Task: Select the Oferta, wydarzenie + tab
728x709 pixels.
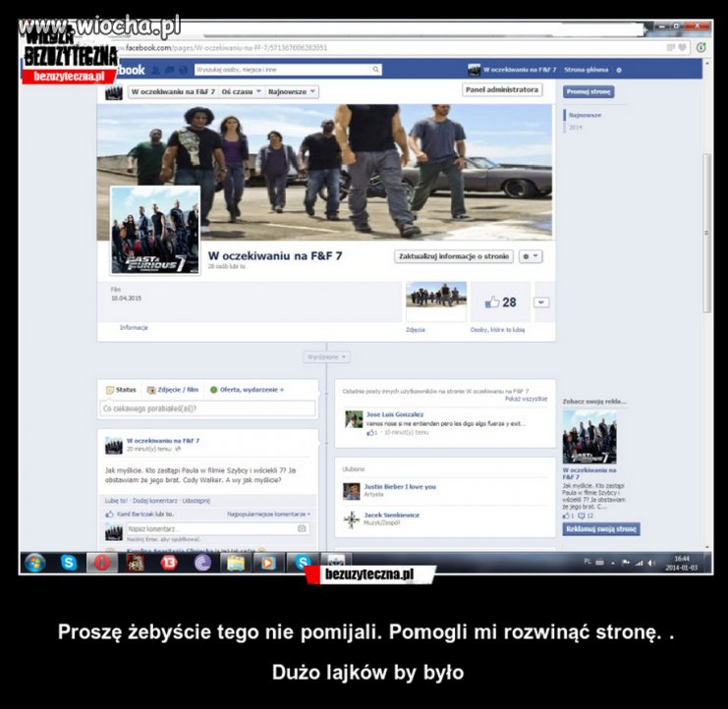Action: 247,390
